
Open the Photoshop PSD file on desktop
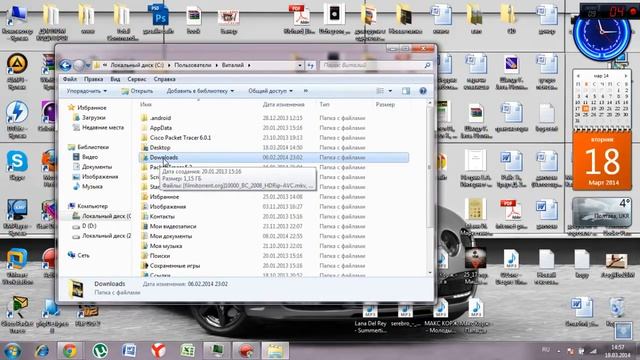coord(158,19)
